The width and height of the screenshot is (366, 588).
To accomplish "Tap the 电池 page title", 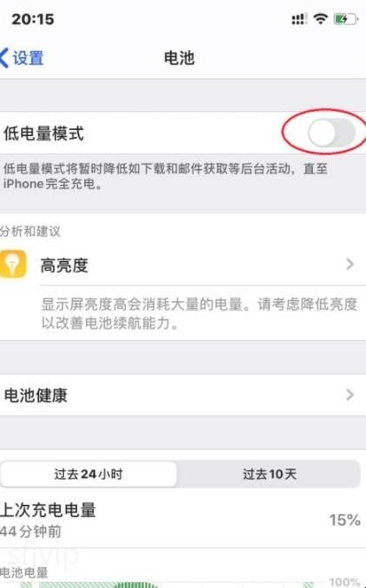I will pyautogui.click(x=180, y=58).
